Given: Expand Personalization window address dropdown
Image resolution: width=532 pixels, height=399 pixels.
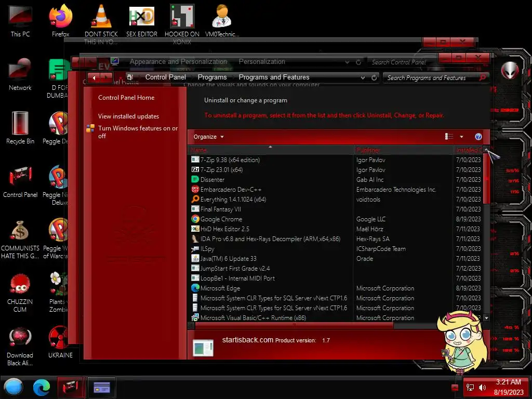Looking at the screenshot, I should 347,62.
